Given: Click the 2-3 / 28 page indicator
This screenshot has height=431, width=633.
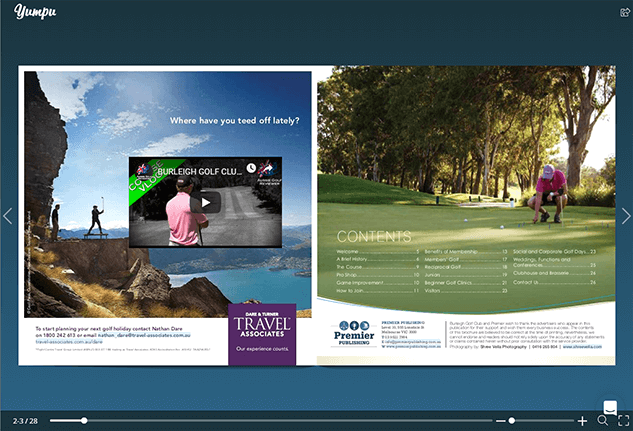Looking at the screenshot, I should 26,421.
